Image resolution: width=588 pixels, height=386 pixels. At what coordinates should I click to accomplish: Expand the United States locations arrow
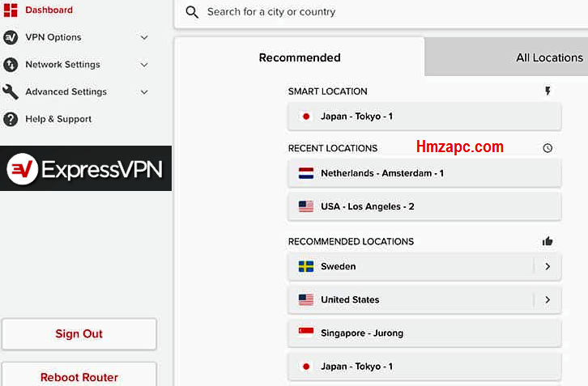coord(548,299)
